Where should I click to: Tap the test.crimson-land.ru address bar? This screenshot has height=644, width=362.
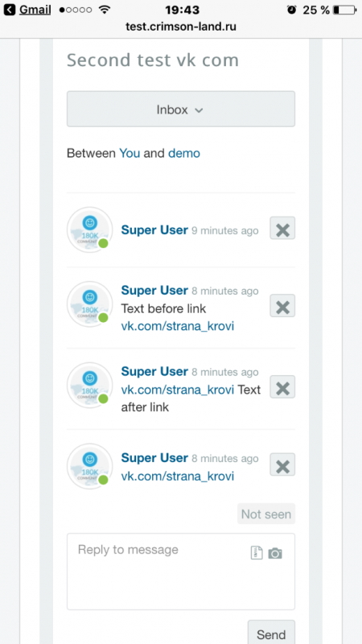point(180,27)
